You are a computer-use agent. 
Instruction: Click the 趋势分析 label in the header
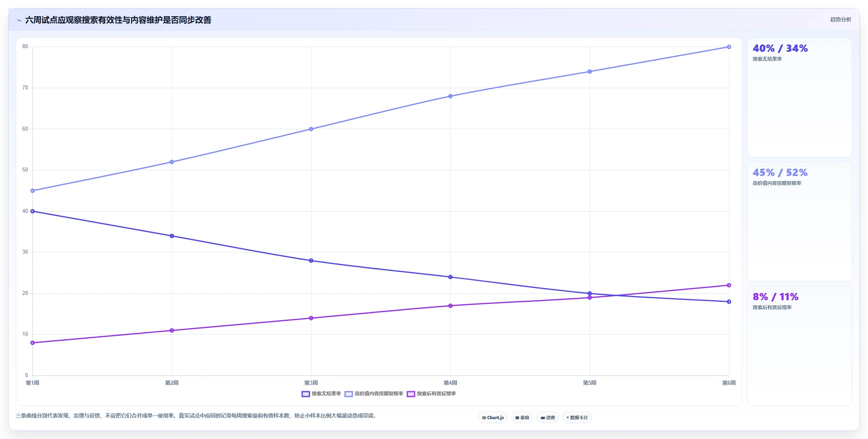coord(840,19)
